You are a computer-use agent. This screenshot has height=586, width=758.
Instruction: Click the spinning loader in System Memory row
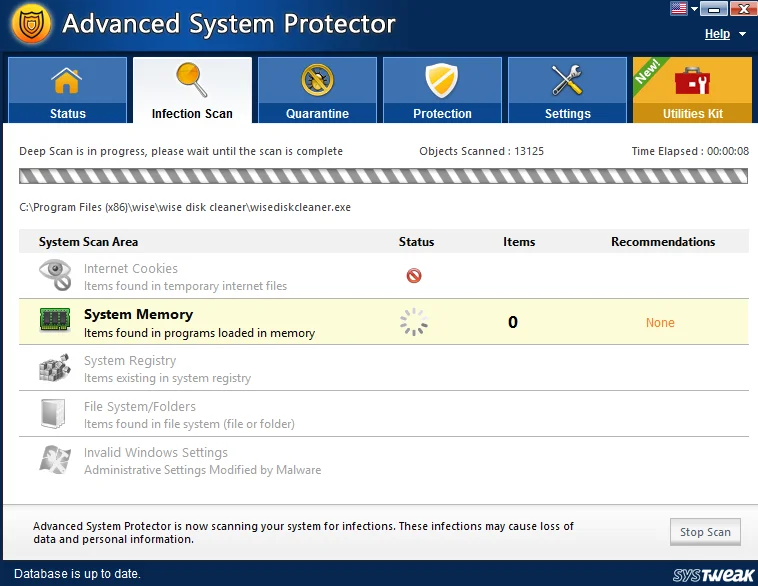point(414,322)
